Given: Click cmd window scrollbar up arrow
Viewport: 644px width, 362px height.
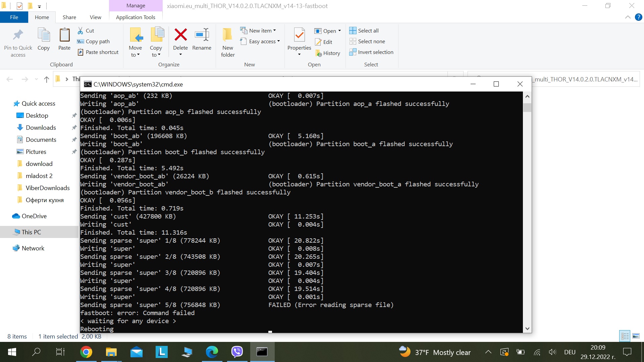Looking at the screenshot, I should point(527,97).
